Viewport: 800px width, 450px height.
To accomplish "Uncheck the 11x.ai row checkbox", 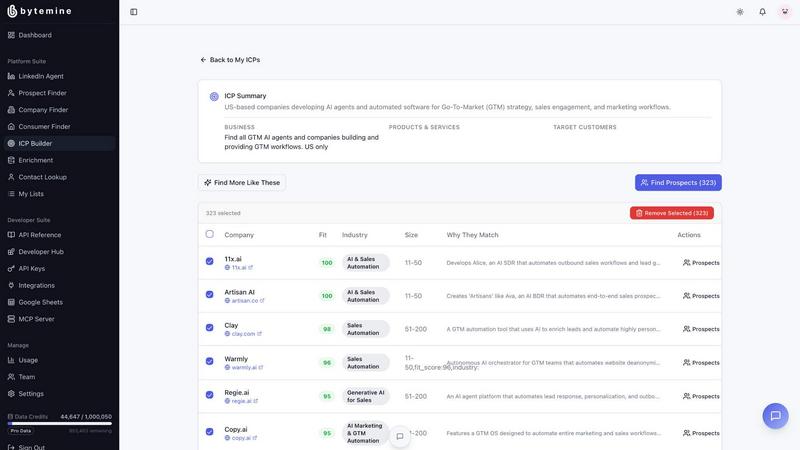I will coord(210,262).
